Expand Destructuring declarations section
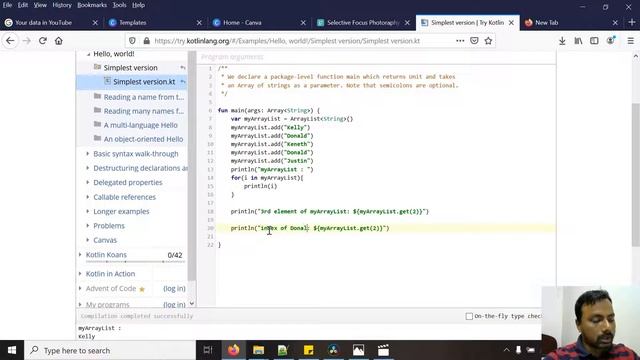Image resolution: width=640 pixels, height=360 pixels. (88, 168)
